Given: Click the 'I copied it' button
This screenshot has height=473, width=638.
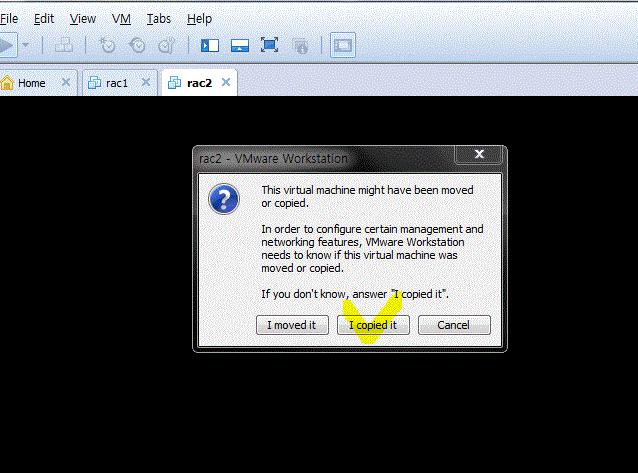Looking at the screenshot, I should pos(373,325).
